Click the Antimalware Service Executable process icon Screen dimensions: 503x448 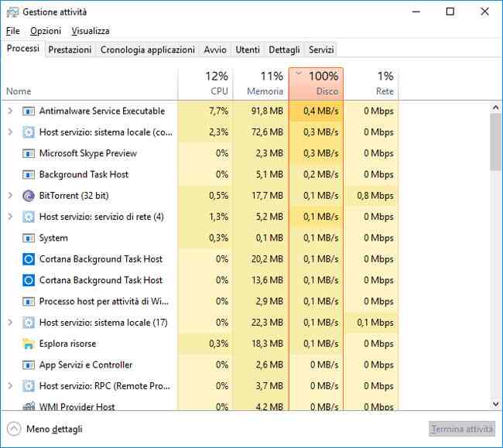[x=28, y=111]
